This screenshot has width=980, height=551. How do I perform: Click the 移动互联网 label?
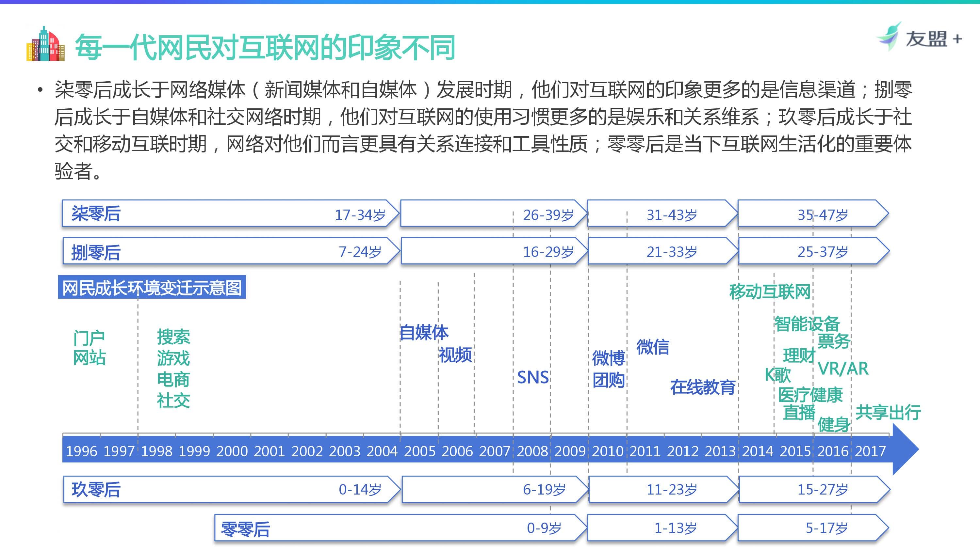click(x=770, y=292)
